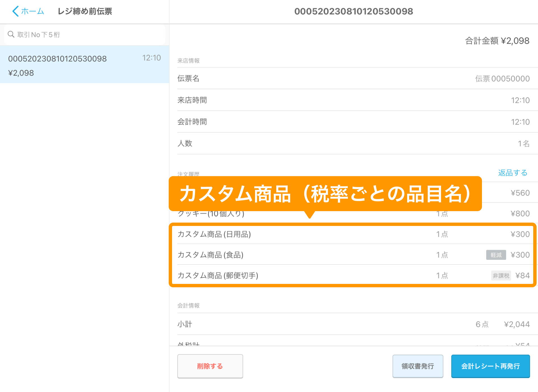Select transaction 000520230810120530098 in the list
This screenshot has width=538, height=392.
point(84,65)
